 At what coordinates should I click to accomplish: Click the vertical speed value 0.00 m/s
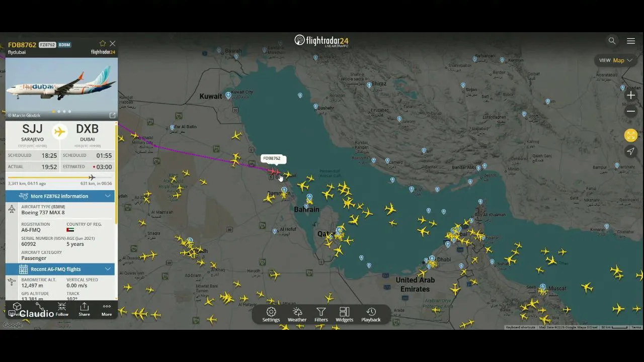click(x=77, y=286)
